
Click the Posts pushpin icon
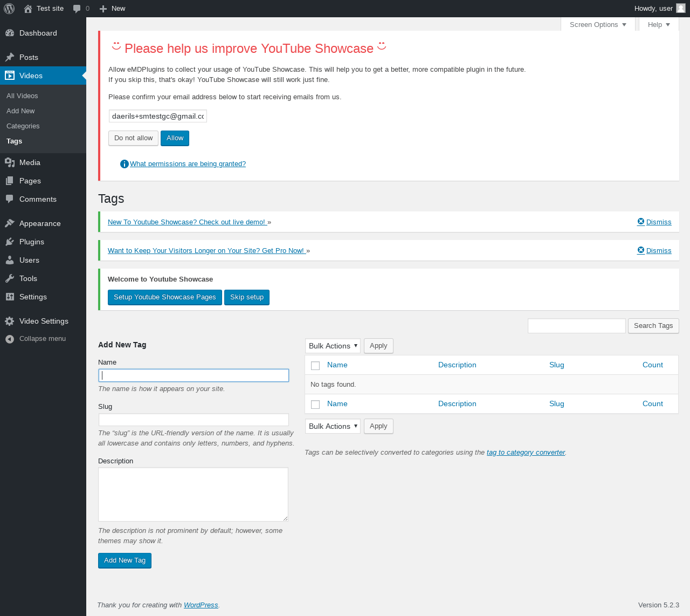click(x=10, y=57)
